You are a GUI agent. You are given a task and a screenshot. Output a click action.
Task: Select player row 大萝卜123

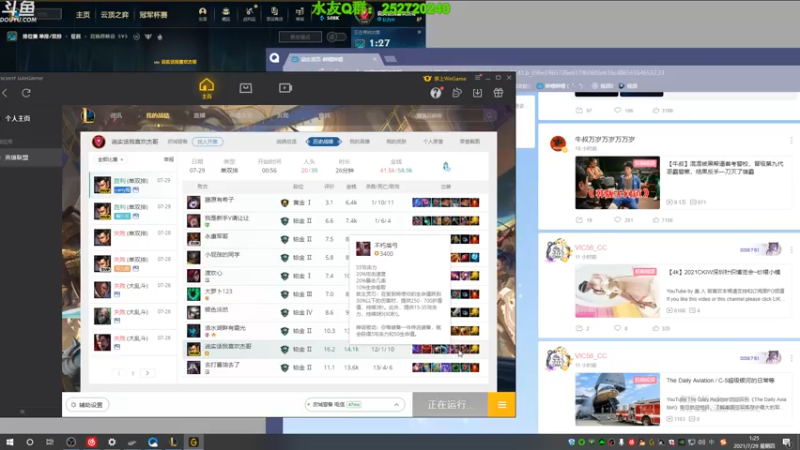pos(336,294)
